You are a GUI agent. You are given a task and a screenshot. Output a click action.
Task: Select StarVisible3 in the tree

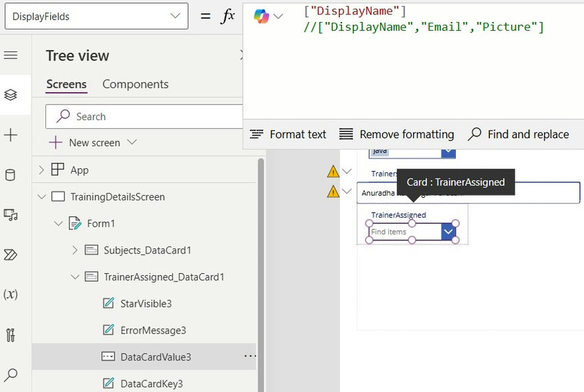146,303
